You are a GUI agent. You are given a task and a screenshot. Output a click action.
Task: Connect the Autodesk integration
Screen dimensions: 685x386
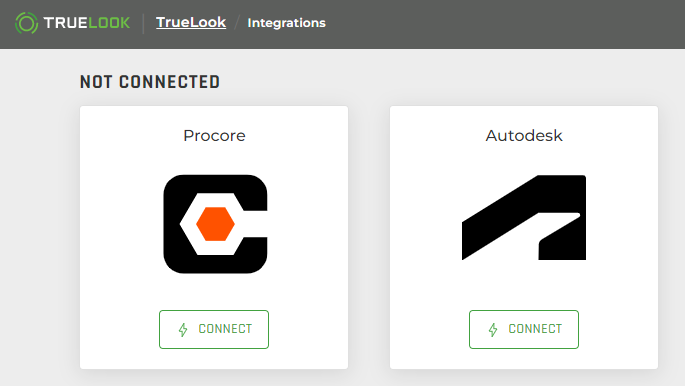pos(524,329)
